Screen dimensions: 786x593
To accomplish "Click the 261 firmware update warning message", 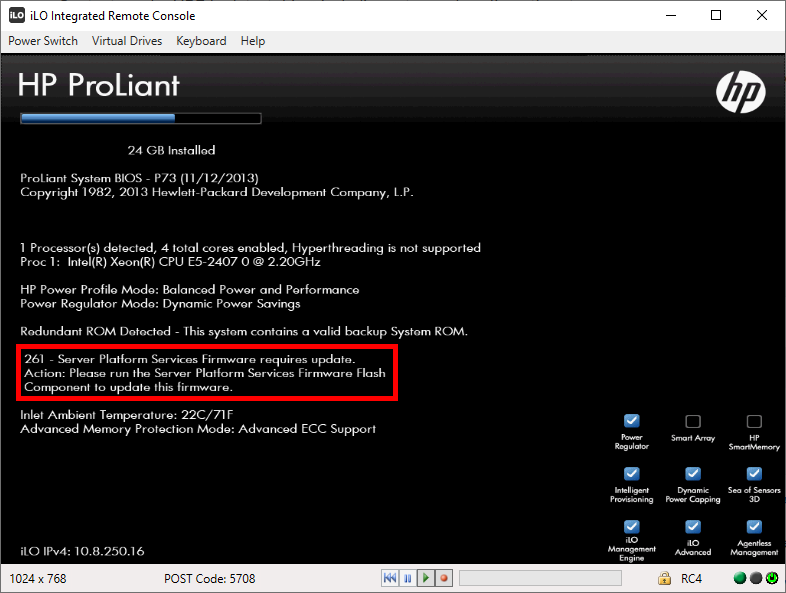I will (x=207, y=372).
